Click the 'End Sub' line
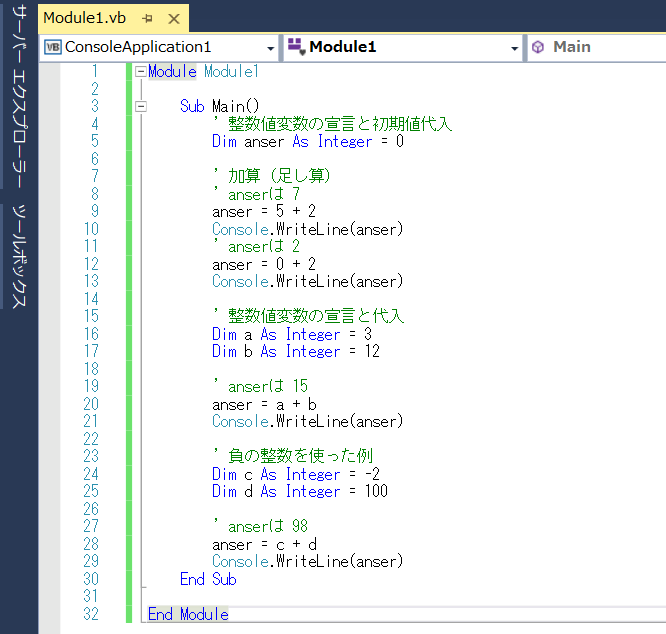 [x=208, y=579]
